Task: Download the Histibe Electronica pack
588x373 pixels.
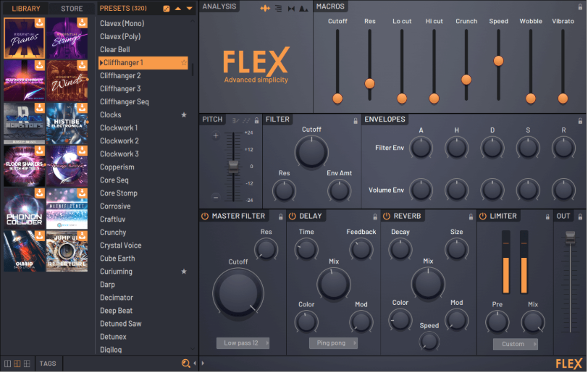Action: 82,108
